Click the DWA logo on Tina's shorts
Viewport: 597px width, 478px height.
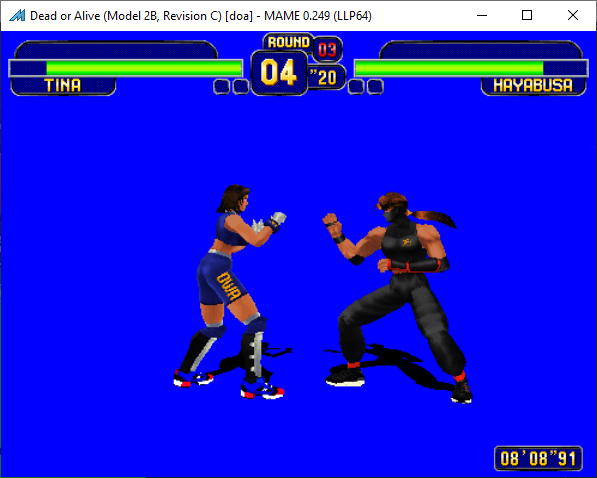tap(229, 286)
